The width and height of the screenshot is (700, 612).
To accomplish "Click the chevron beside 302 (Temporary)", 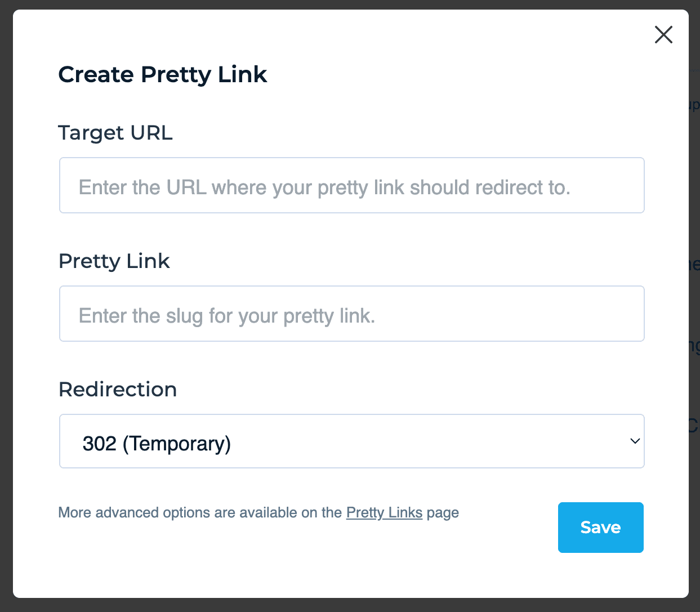I will (635, 441).
